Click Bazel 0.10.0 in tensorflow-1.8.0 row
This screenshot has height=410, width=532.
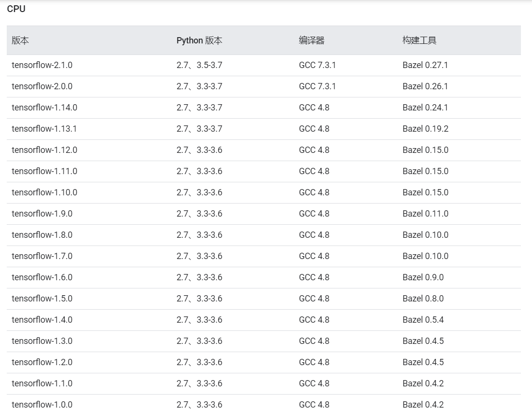pos(426,235)
